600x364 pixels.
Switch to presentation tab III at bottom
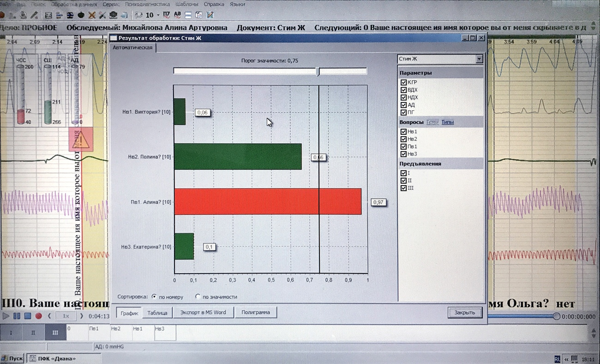tap(55, 332)
